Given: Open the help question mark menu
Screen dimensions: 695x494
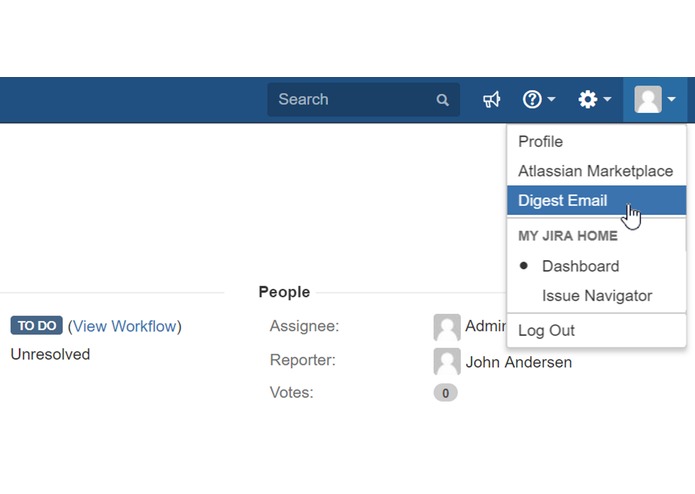Looking at the screenshot, I should (x=532, y=99).
